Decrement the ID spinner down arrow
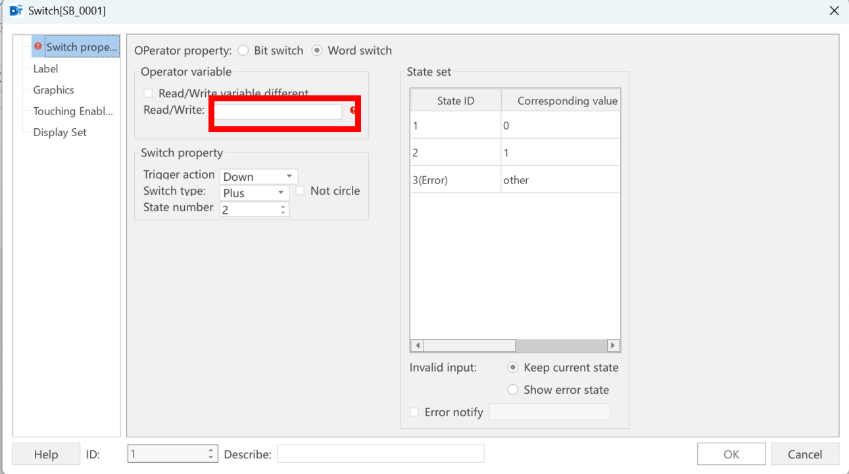This screenshot has width=849, height=474. [x=211, y=458]
